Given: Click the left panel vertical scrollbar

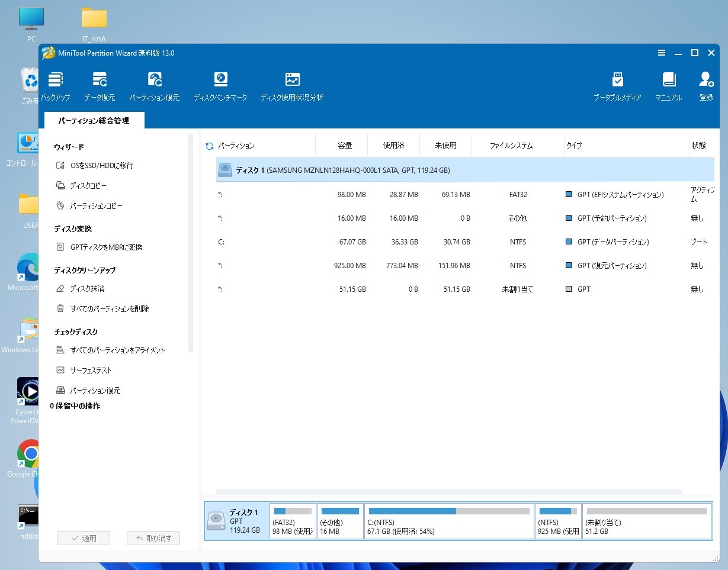Looking at the screenshot, I should click(x=191, y=243).
